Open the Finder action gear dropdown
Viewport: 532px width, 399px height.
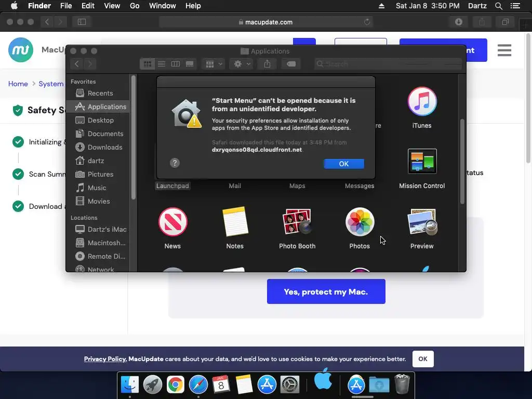241,64
